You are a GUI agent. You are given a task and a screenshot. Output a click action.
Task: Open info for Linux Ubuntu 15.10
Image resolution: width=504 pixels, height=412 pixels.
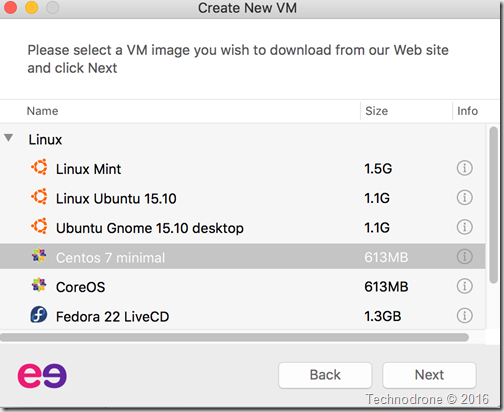(x=464, y=197)
